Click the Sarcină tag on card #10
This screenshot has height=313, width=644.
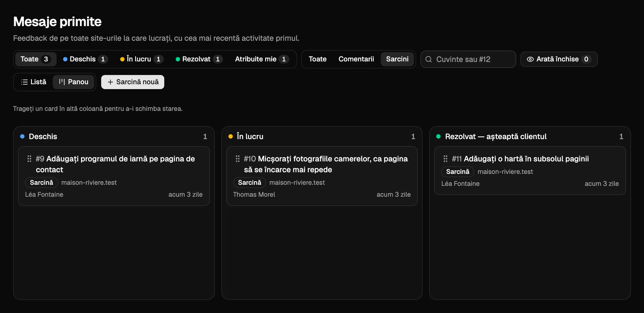(x=249, y=183)
